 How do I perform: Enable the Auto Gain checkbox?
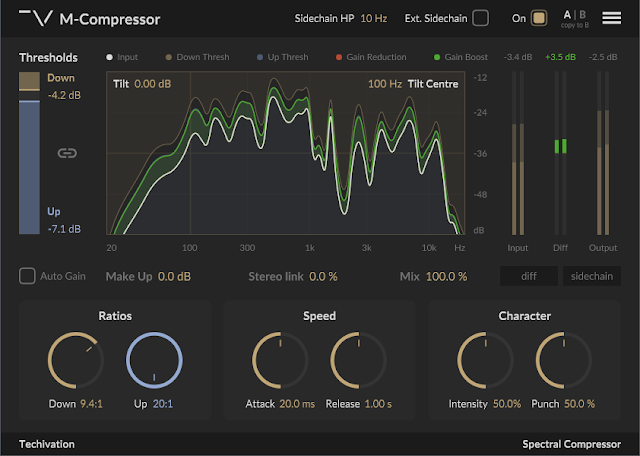pos(27,276)
